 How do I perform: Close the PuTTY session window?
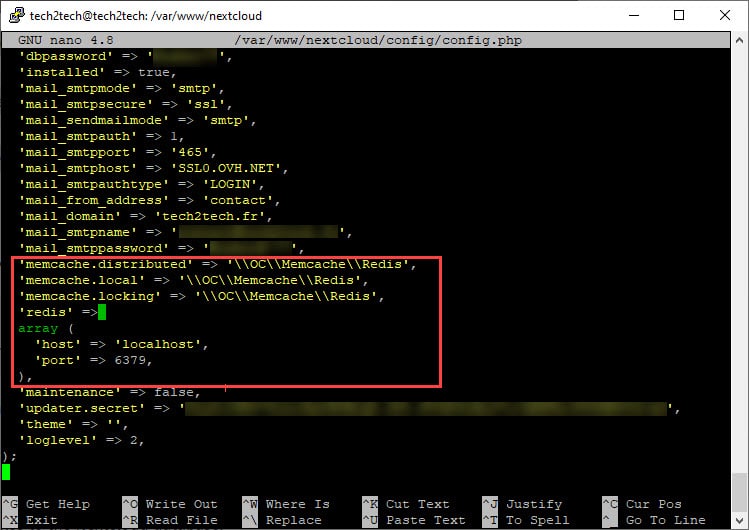point(725,15)
